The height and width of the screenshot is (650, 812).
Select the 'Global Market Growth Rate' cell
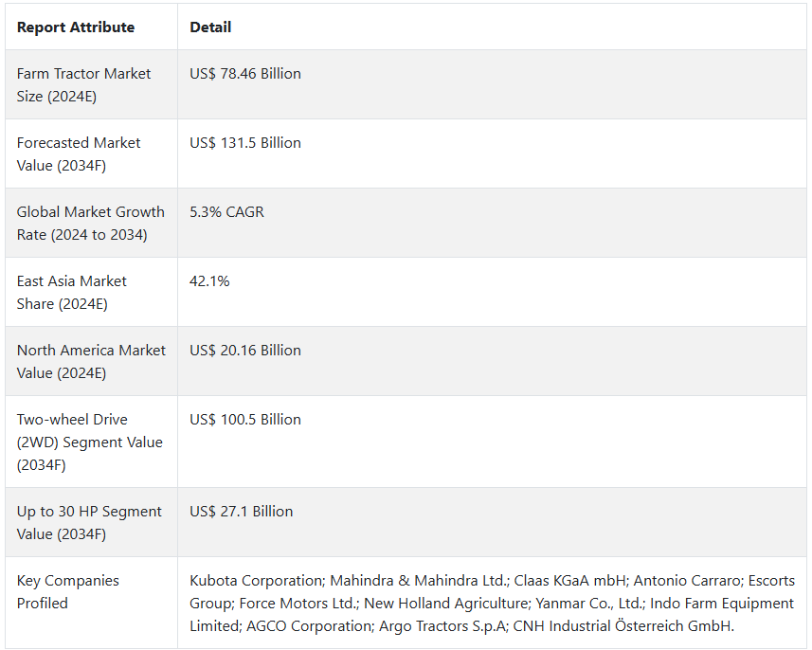tap(92, 224)
